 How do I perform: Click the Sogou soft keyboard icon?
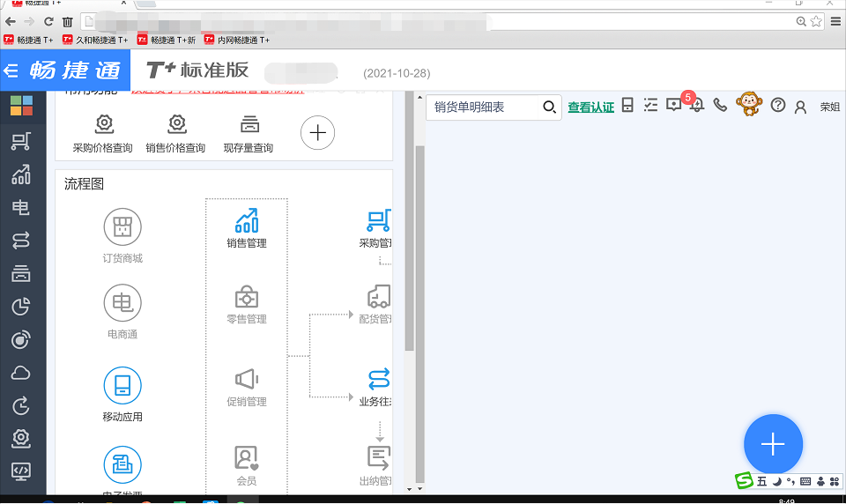(x=805, y=481)
